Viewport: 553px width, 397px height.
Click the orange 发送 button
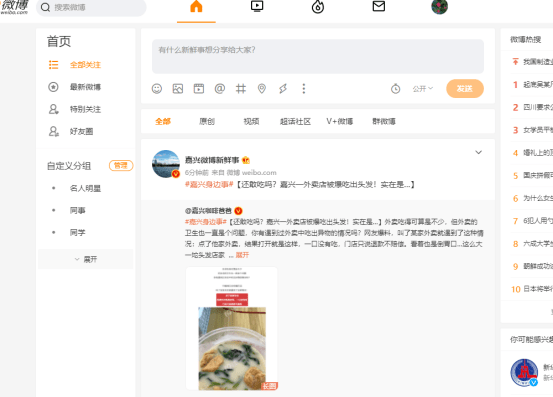coord(465,88)
